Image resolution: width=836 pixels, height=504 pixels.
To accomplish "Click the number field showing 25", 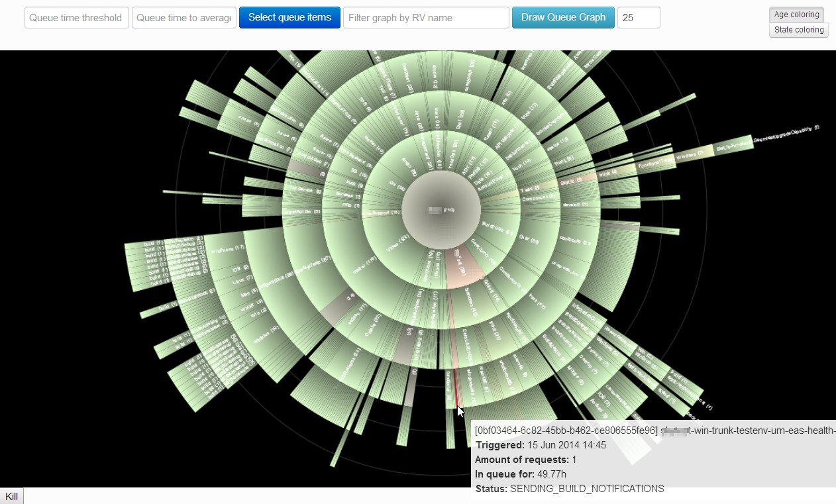I will [639, 18].
